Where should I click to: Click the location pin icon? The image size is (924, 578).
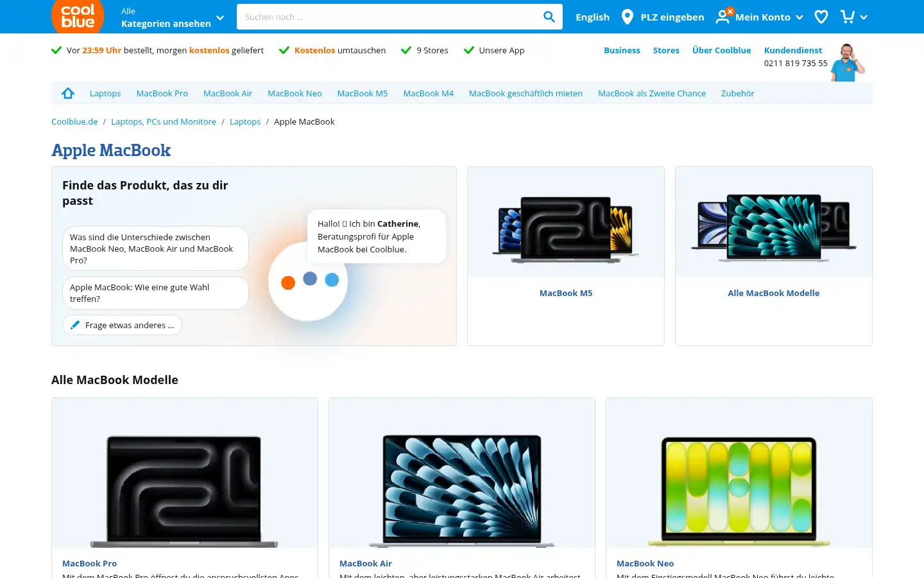click(x=628, y=17)
